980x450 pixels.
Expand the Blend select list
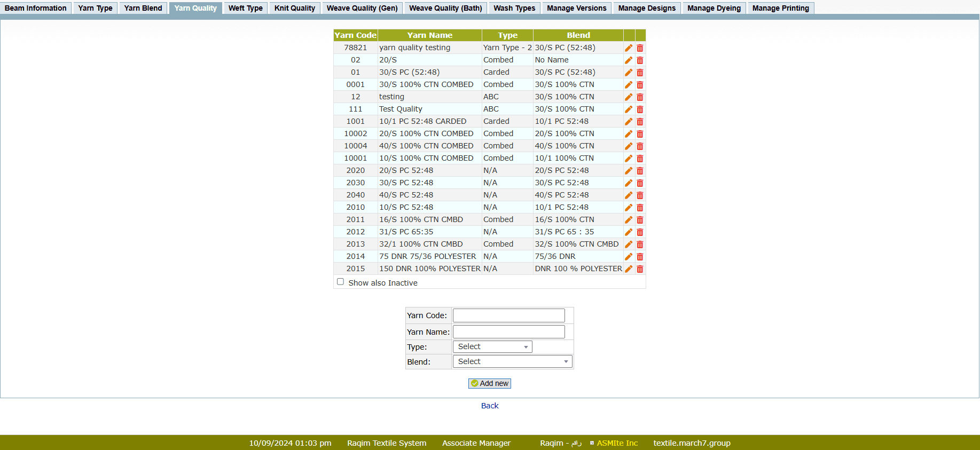tap(512, 362)
